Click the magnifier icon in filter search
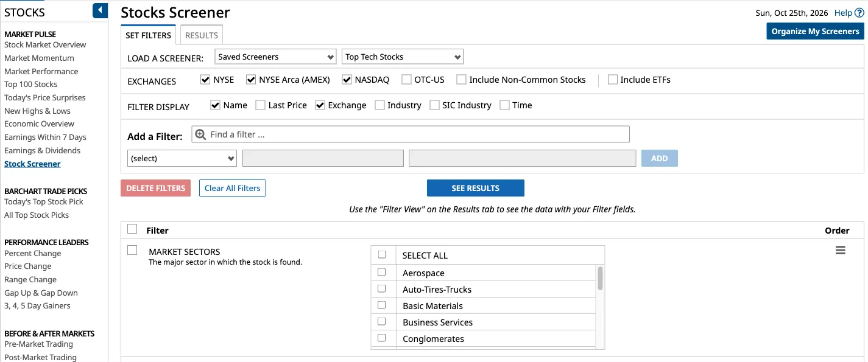The image size is (868, 362). coord(200,134)
